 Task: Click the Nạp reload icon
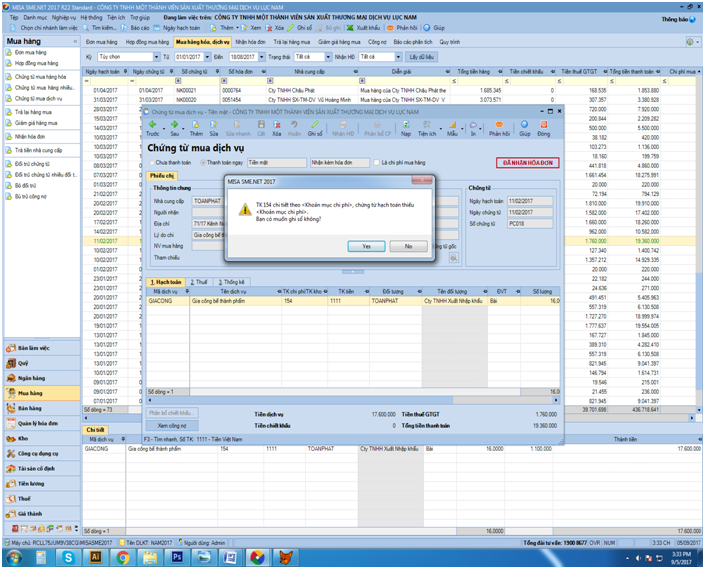406,124
